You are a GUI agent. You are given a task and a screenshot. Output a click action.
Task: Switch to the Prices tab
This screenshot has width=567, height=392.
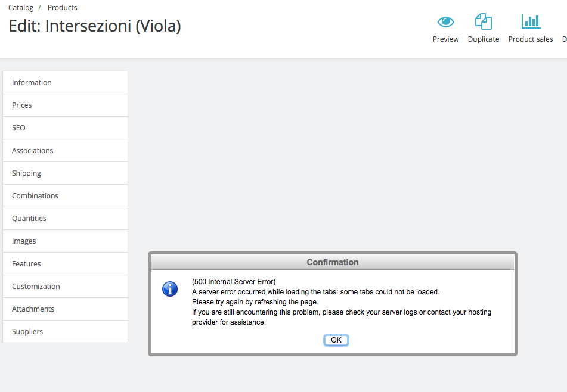pyautogui.click(x=66, y=105)
